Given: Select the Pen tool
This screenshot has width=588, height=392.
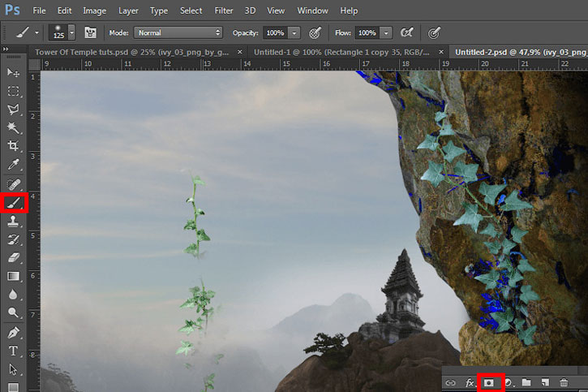Looking at the screenshot, I should (14, 333).
